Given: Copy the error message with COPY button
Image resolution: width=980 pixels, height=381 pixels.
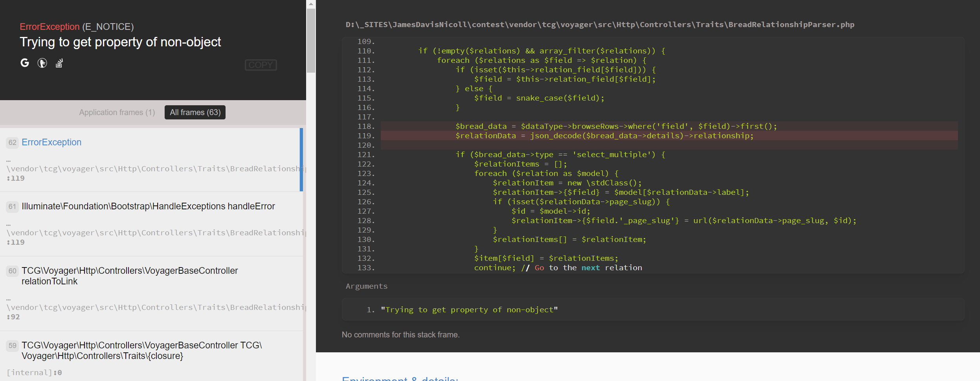Looking at the screenshot, I should pos(261,65).
